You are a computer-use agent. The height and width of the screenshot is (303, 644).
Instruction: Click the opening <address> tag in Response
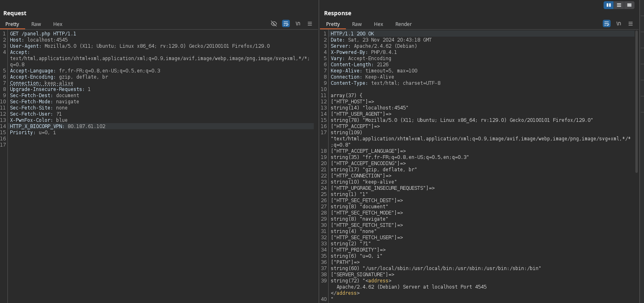point(378,281)
